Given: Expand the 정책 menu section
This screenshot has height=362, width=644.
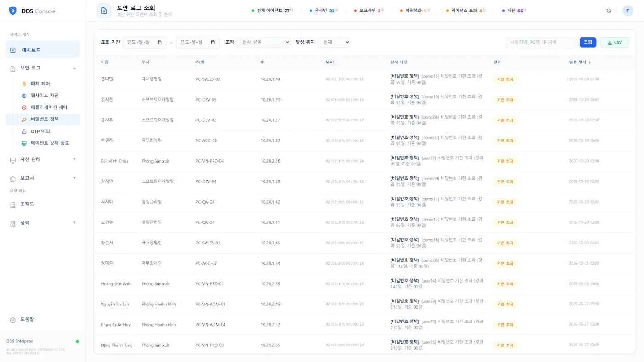Looking at the screenshot, I should pos(75,222).
